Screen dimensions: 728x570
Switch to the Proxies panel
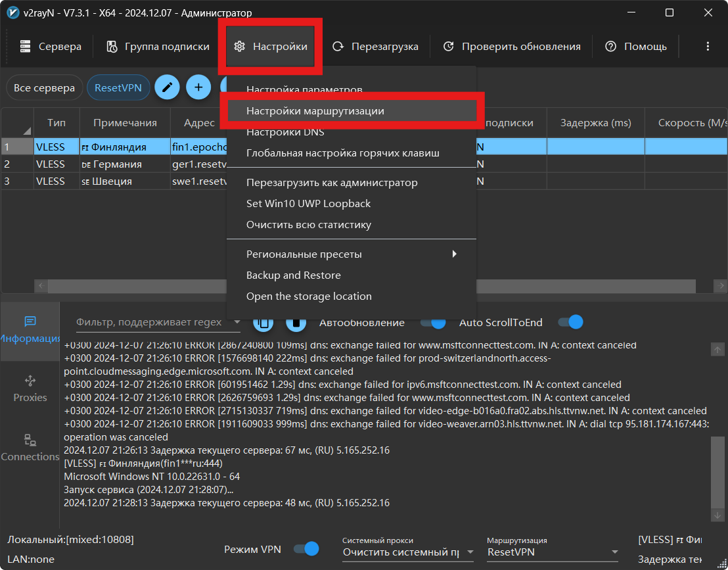tap(30, 389)
